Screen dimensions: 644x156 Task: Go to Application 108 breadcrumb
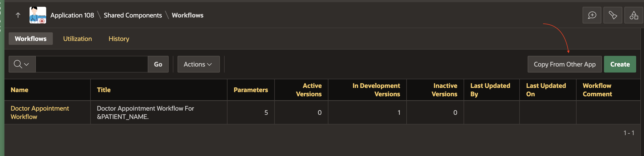(x=72, y=15)
